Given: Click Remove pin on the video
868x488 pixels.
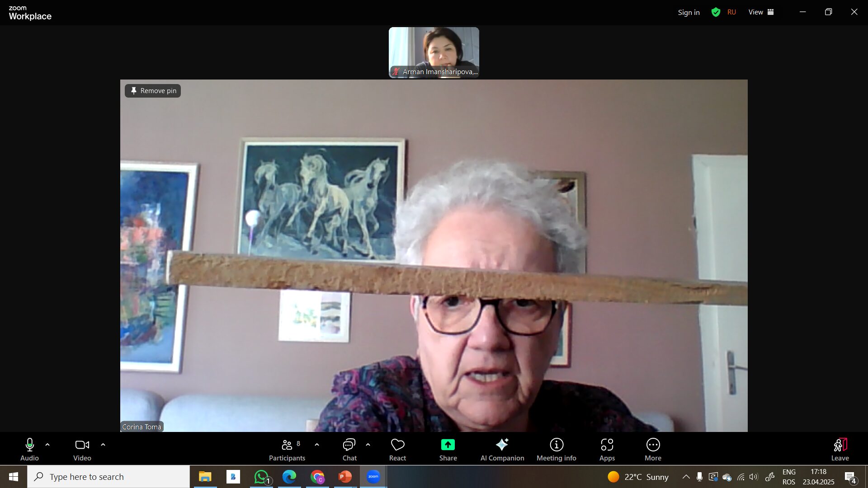Looking at the screenshot, I should point(153,91).
